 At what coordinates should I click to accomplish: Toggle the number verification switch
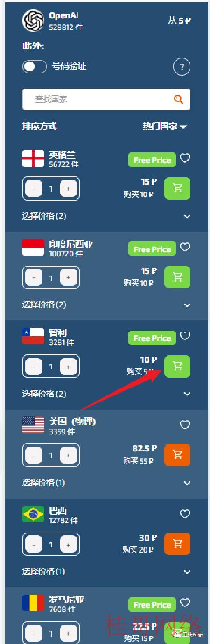(35, 67)
